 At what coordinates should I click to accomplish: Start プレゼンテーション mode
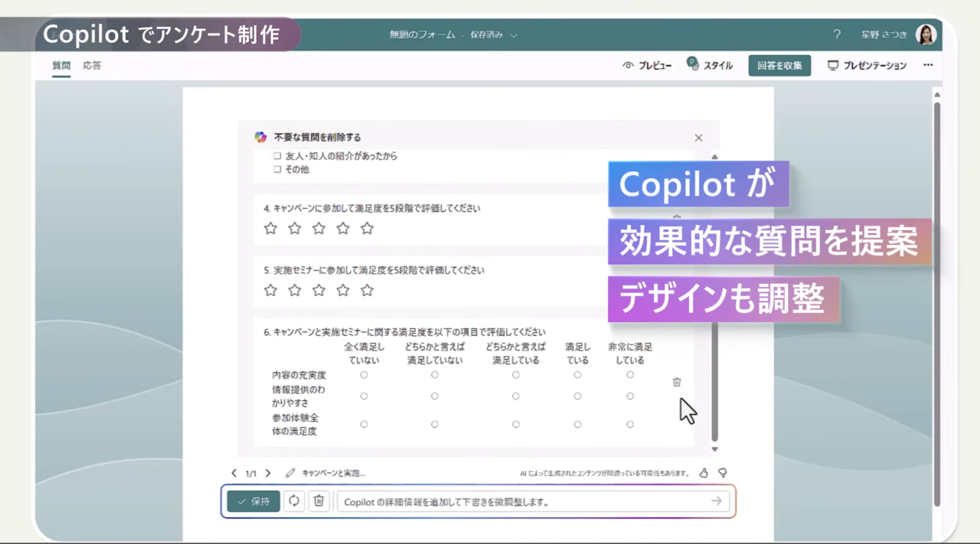coord(867,66)
